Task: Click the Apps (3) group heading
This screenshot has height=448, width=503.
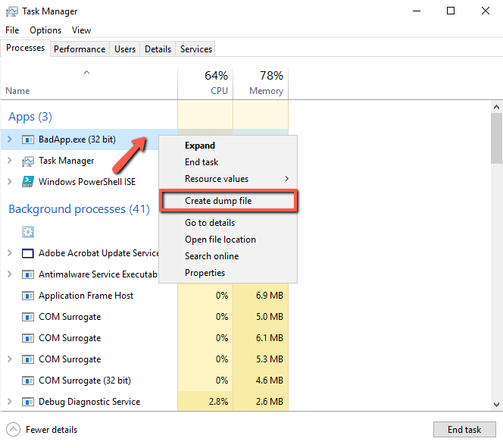Action: tap(30, 117)
